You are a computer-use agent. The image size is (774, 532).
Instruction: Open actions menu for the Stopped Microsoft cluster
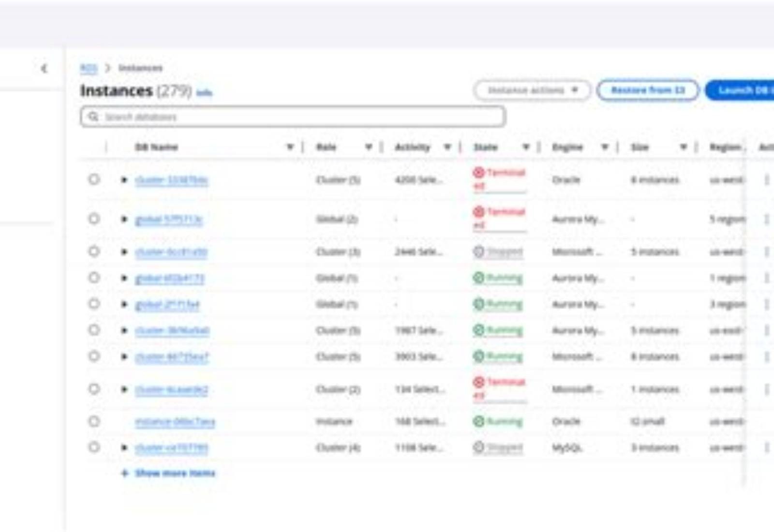(x=767, y=251)
